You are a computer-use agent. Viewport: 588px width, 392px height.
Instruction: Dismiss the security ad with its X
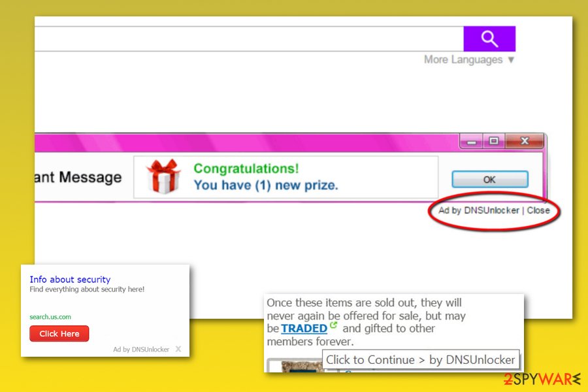(178, 349)
